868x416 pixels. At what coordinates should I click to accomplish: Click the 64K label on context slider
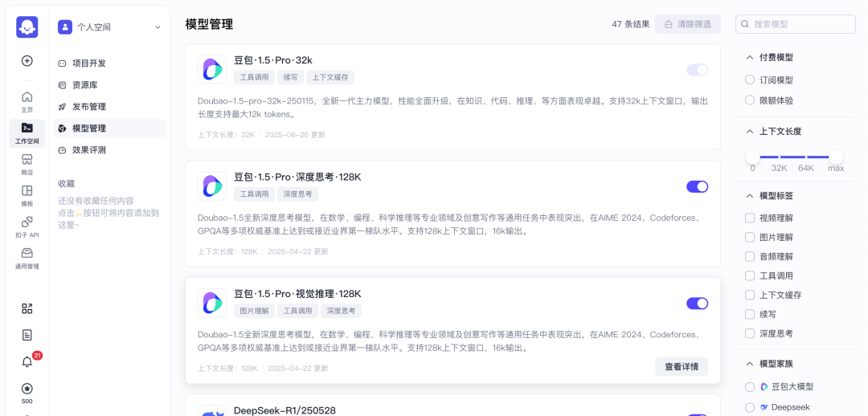coord(806,168)
